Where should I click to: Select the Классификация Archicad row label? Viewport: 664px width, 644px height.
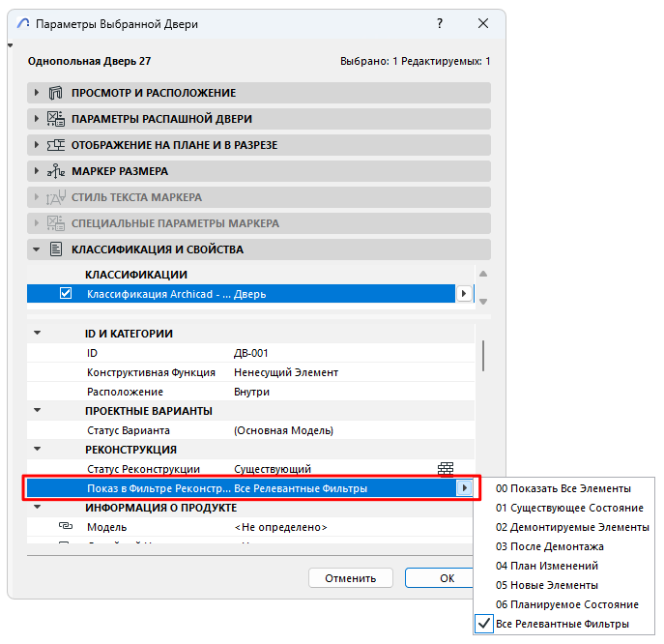point(159,294)
